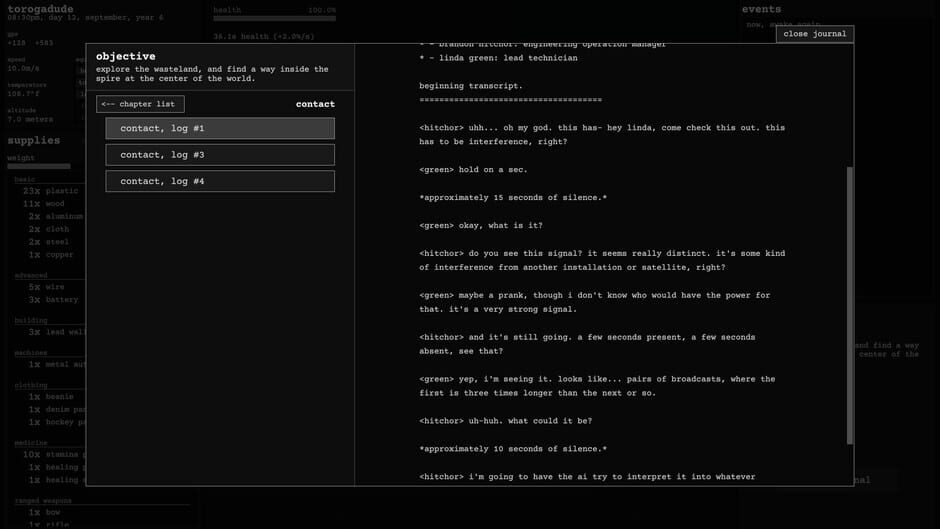
Task: Click the 'supplies' heading behind journal
Action: click(x=34, y=140)
